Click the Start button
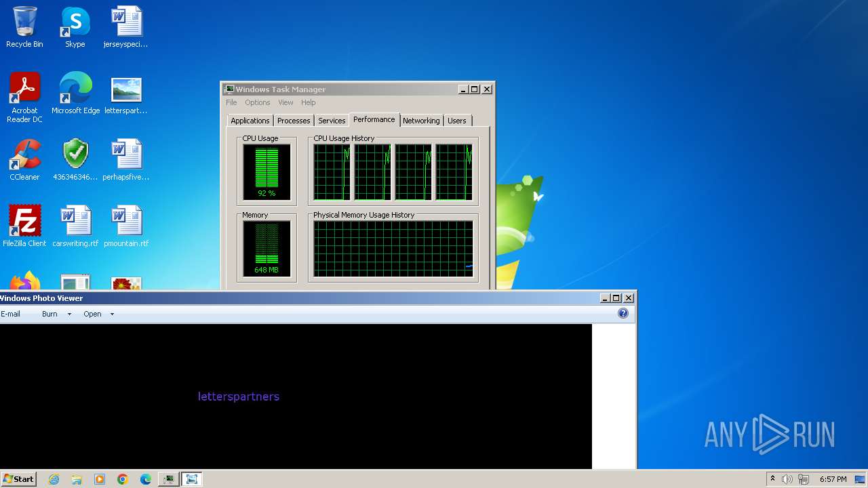The height and width of the screenshot is (488, 868). pos(18,479)
